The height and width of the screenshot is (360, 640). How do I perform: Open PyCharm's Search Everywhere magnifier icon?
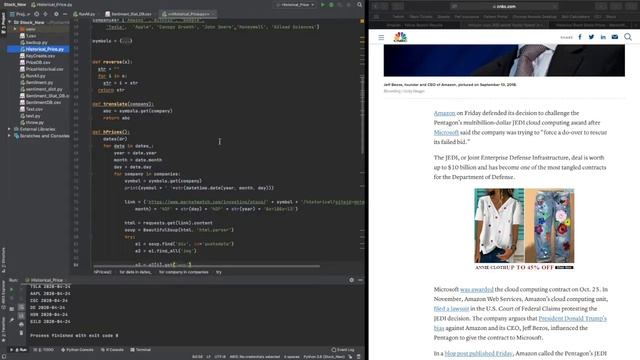pos(360,4)
